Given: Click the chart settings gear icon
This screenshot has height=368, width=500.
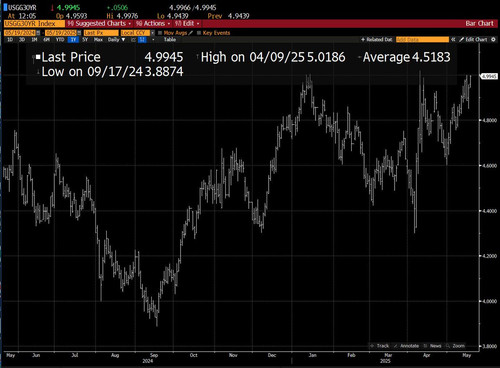Looking at the screenshot, I should (x=493, y=39).
